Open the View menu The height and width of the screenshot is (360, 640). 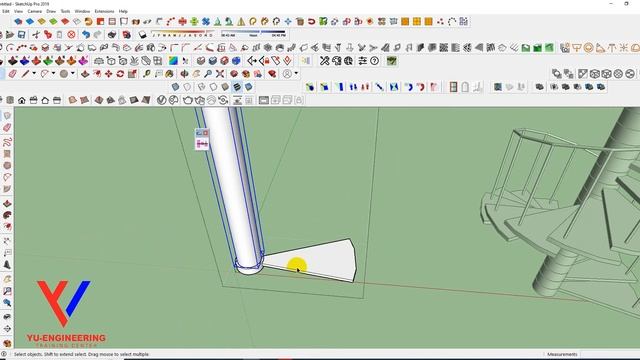pyautogui.click(x=19, y=11)
